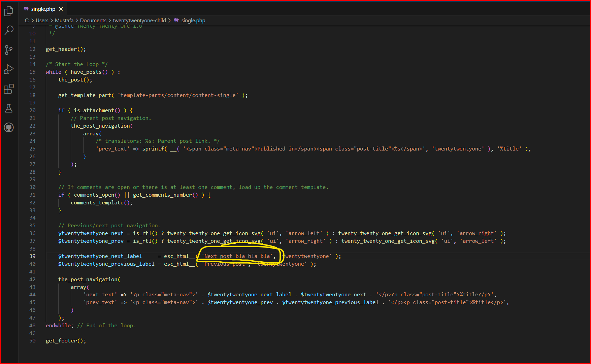Expand the twentytwentyone-child breadcrumb segment
Viewport: 591px width, 364px height.
click(139, 21)
